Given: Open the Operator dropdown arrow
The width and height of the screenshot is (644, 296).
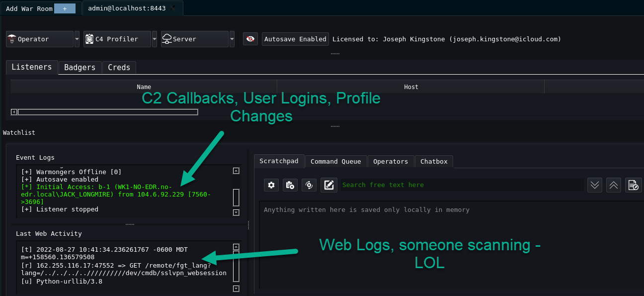Looking at the screenshot, I should [x=77, y=39].
